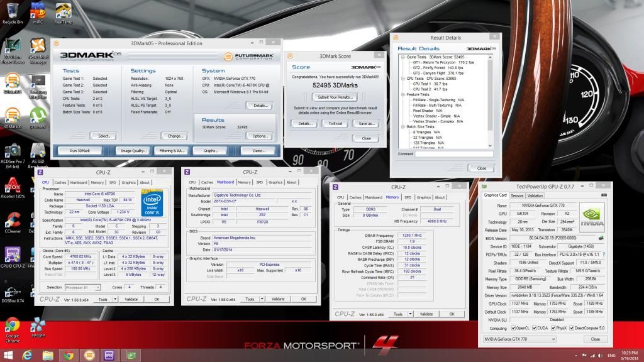Viewport: 644px width, 362px height.
Task: Click the Options button under Results
Action: (x=260, y=136)
